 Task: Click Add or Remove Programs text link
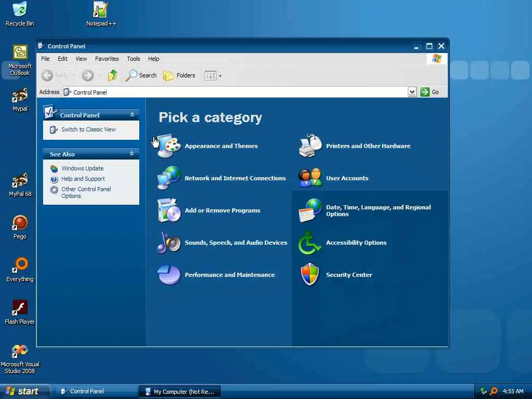(222, 210)
